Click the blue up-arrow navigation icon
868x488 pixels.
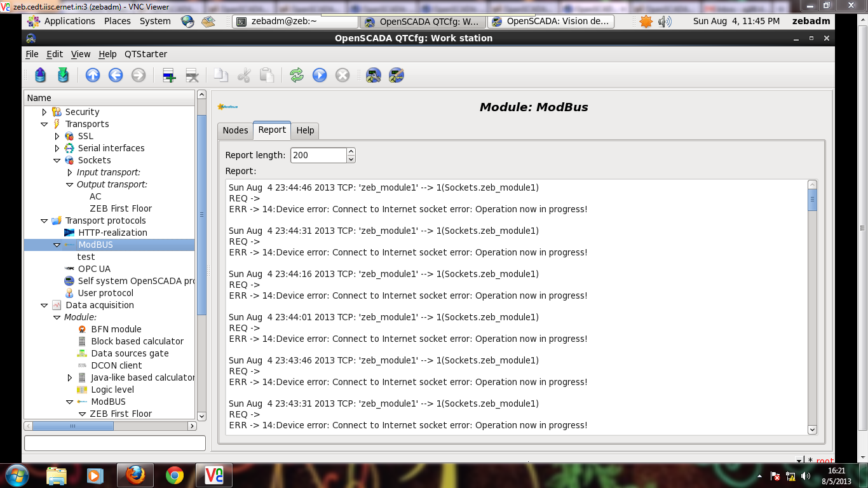[93, 76]
